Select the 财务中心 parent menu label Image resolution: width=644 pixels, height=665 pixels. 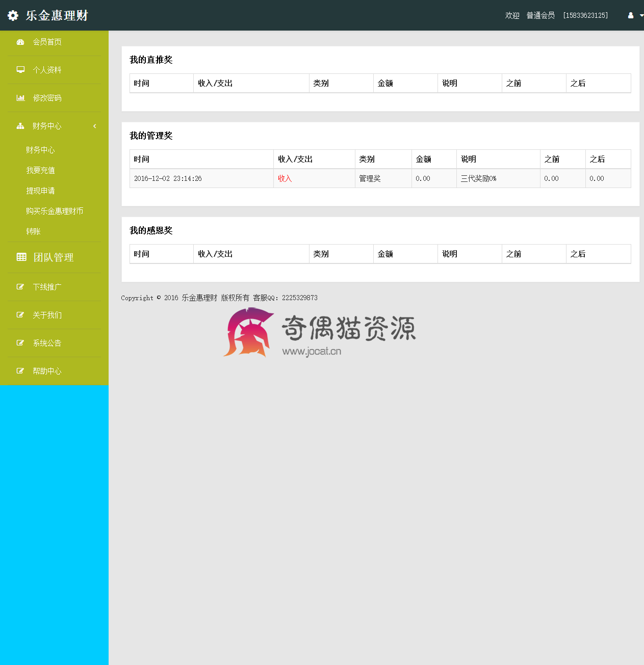tap(47, 126)
